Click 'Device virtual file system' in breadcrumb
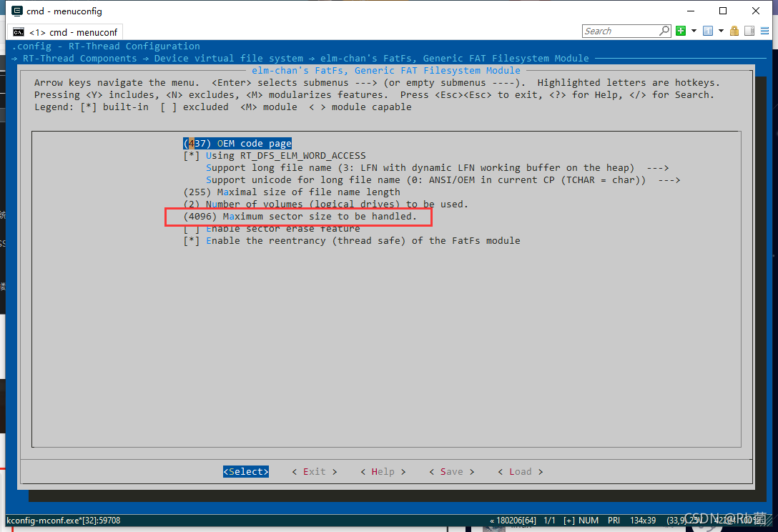The width and height of the screenshot is (778, 532). click(229, 59)
